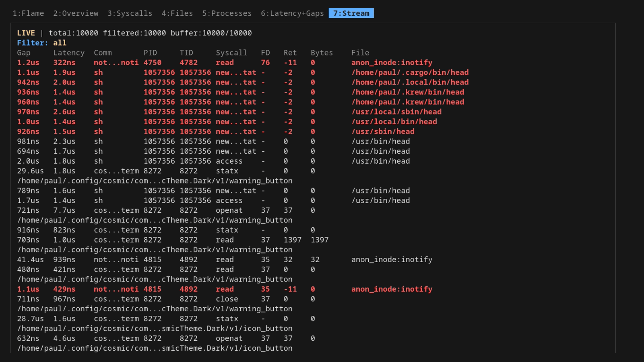
Task: Click the close syscall entry
Action: tap(227, 299)
